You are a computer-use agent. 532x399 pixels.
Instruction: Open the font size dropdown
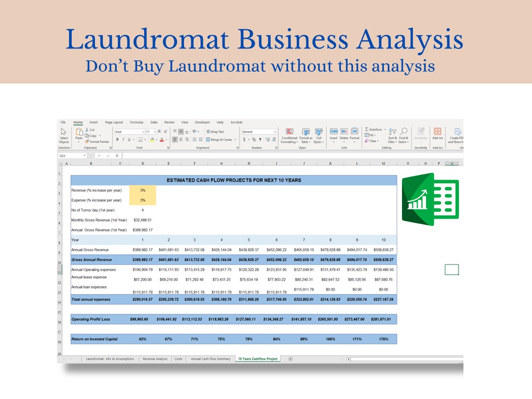(155, 132)
